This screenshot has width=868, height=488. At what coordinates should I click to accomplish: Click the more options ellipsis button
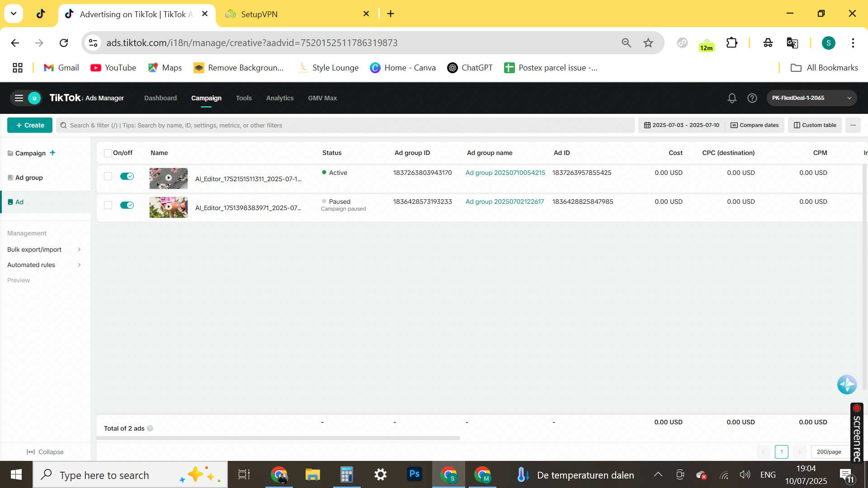[853, 125]
